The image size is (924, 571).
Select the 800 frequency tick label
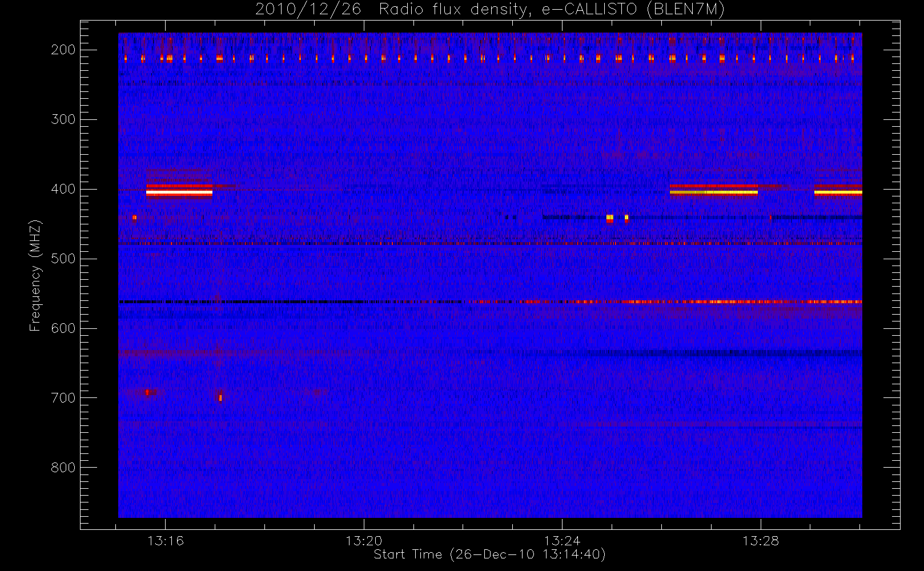click(63, 468)
